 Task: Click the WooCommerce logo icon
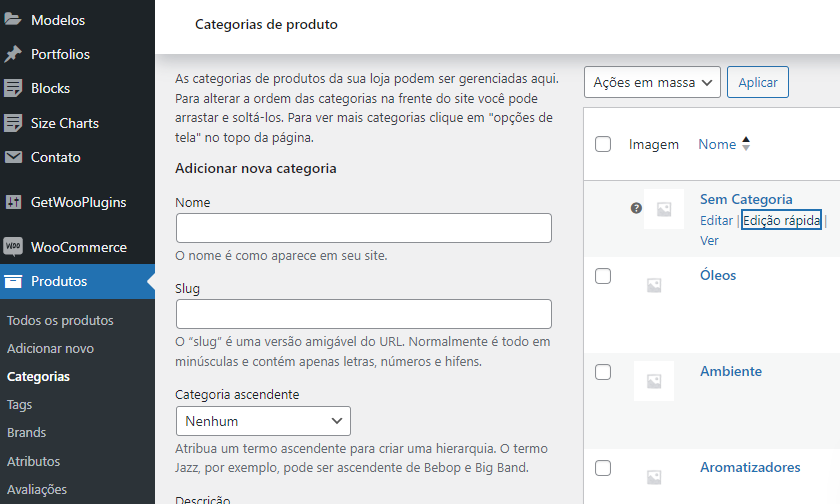14,247
